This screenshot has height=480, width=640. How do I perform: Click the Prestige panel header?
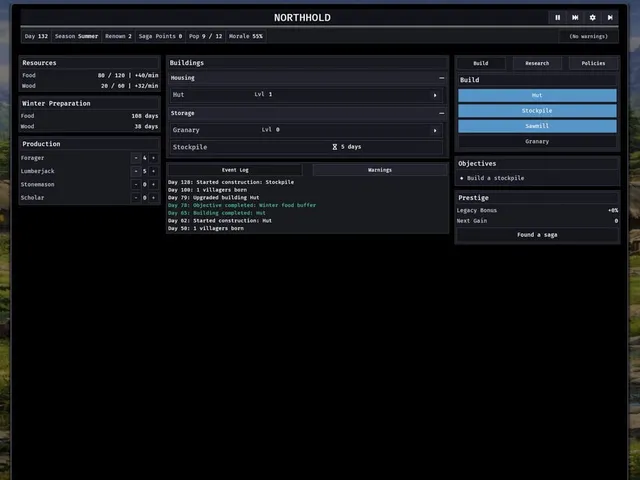[537, 198]
